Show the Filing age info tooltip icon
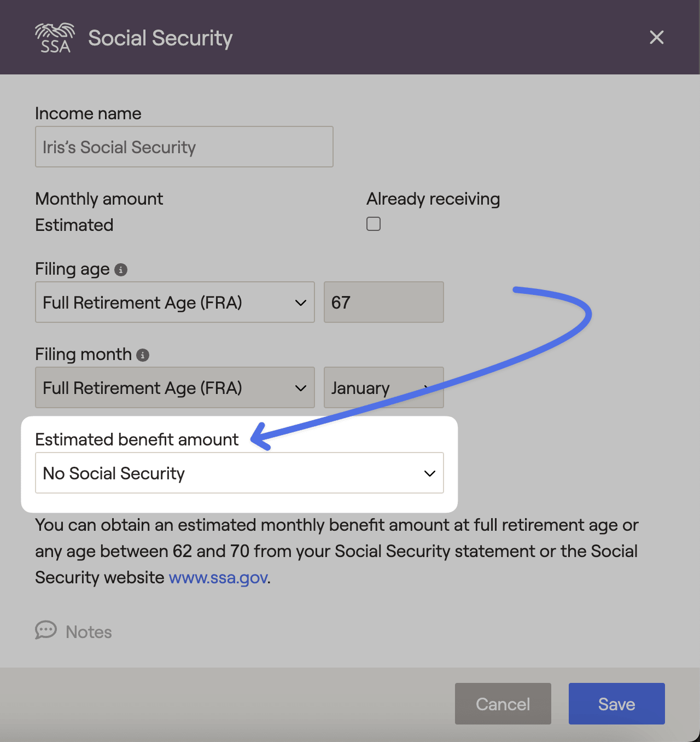This screenshot has width=700, height=742. [x=121, y=270]
